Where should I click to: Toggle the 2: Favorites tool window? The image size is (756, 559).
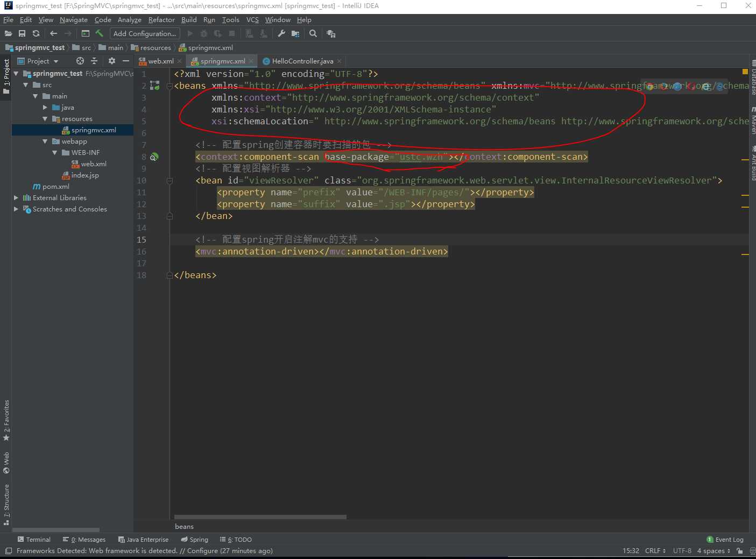[x=6, y=420]
